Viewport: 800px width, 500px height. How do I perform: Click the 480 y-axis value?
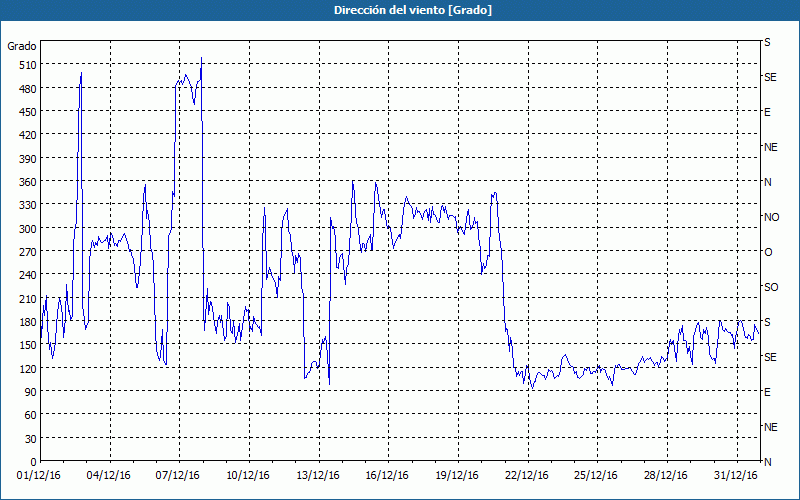pyautogui.click(x=27, y=89)
